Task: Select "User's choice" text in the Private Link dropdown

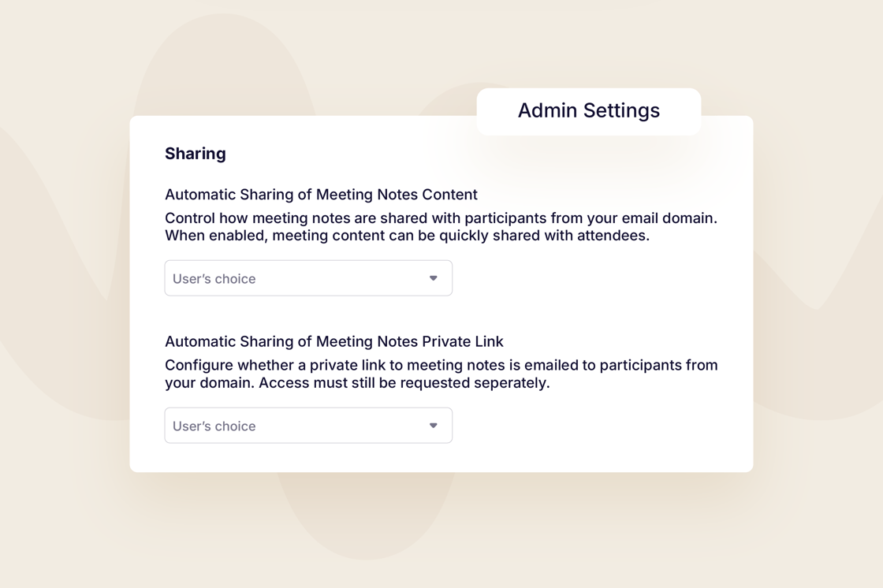Action: pyautogui.click(x=214, y=426)
